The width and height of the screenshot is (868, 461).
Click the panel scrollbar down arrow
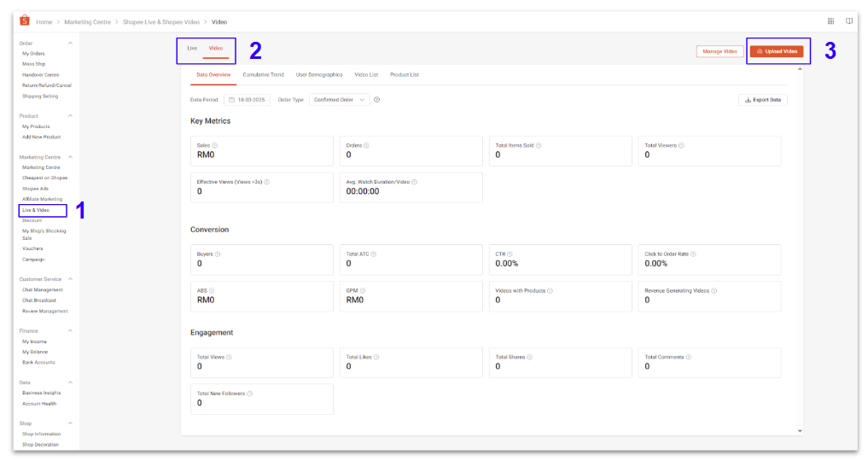tap(800, 430)
